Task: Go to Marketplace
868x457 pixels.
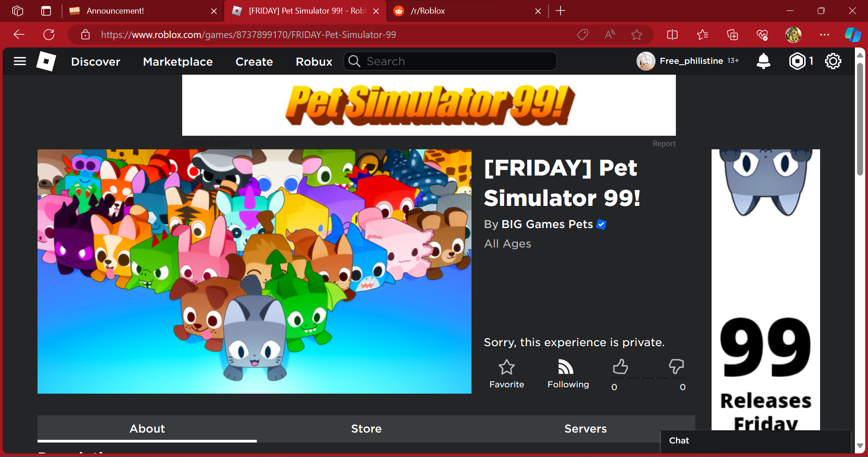Action: pos(178,62)
